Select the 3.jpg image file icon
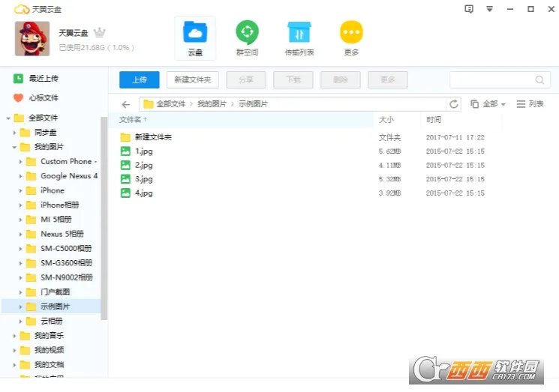 125,178
